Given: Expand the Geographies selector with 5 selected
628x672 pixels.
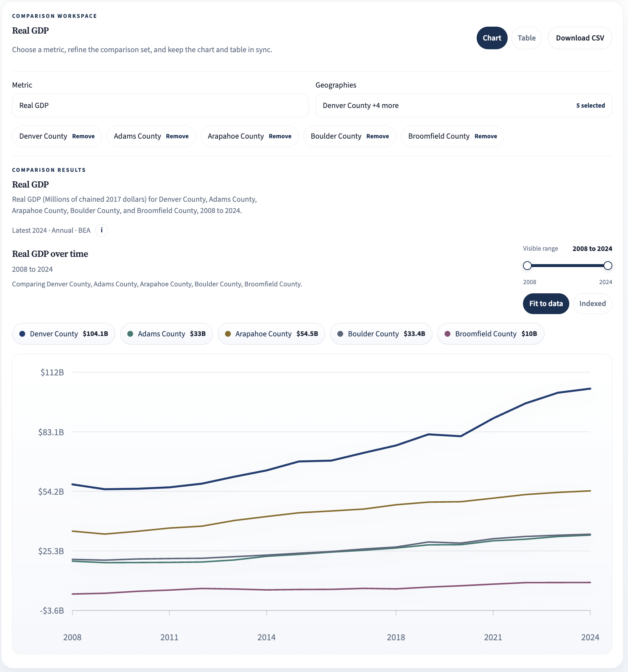Looking at the screenshot, I should pyautogui.click(x=464, y=105).
